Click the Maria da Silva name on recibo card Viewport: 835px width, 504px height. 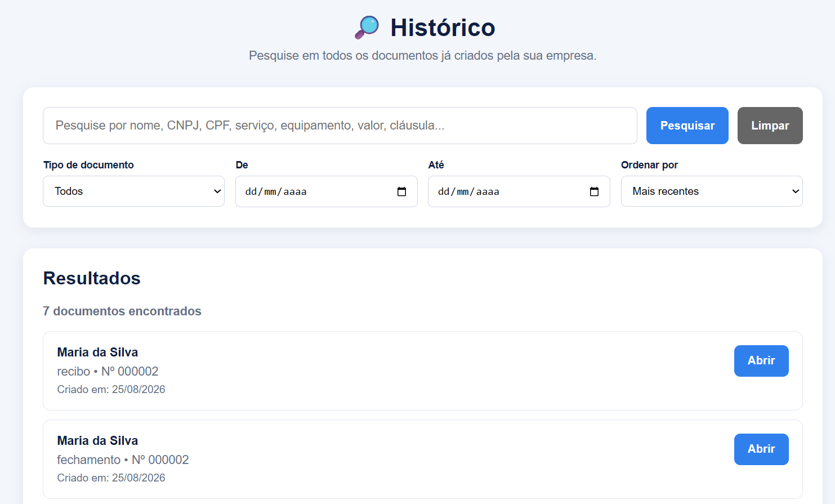(x=97, y=353)
